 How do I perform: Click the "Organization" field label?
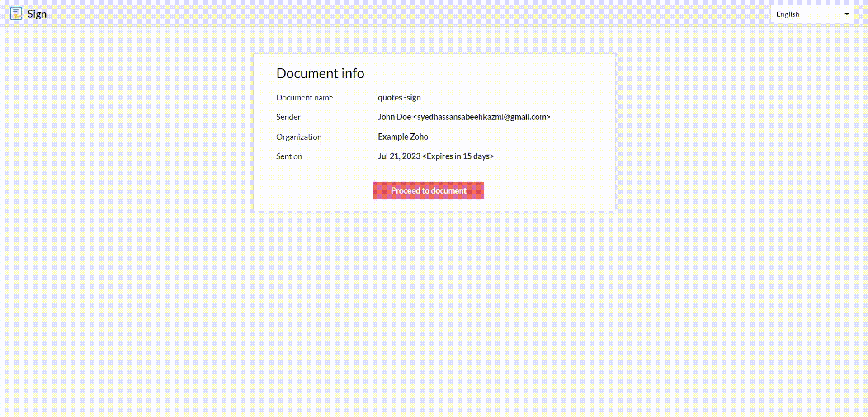[x=299, y=137]
